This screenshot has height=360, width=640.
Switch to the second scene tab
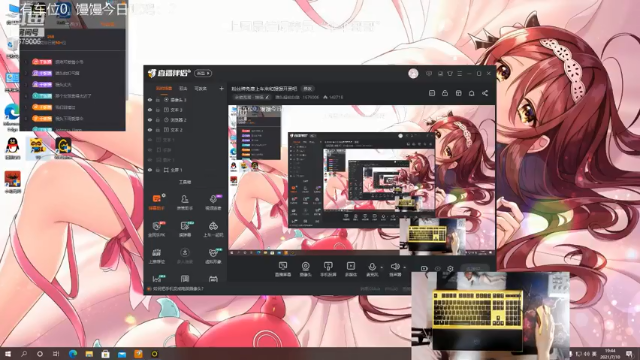183,89
